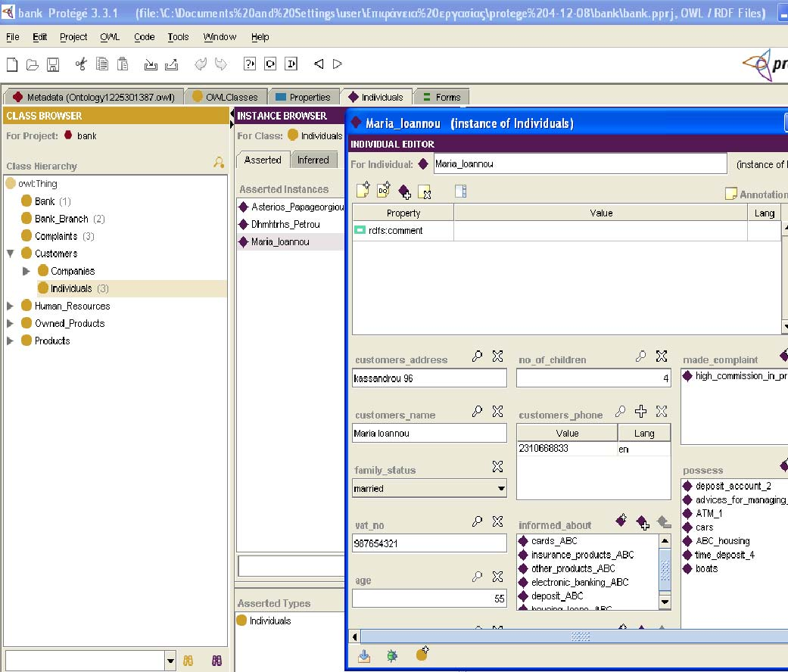Click the create instance icon for informed_about

(x=621, y=521)
